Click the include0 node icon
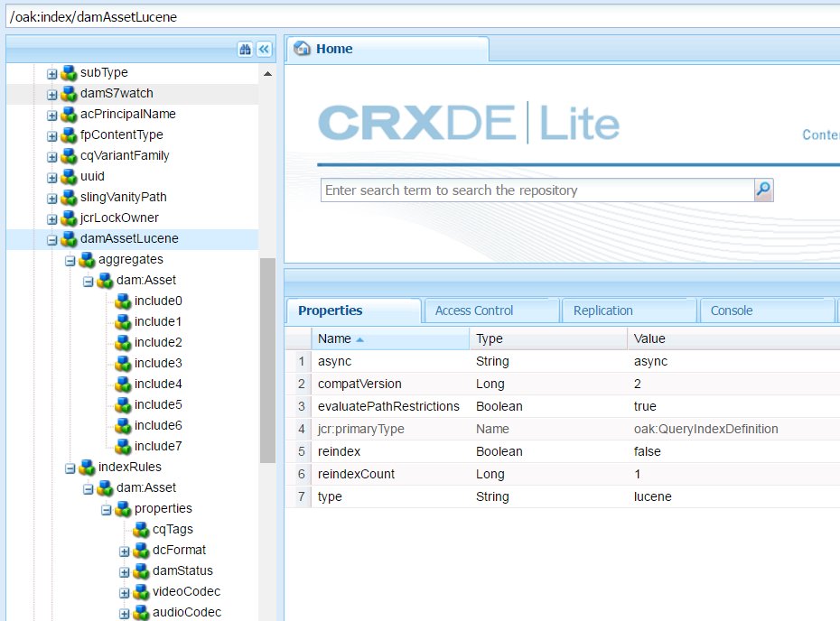The height and width of the screenshot is (621, 840). (x=123, y=301)
